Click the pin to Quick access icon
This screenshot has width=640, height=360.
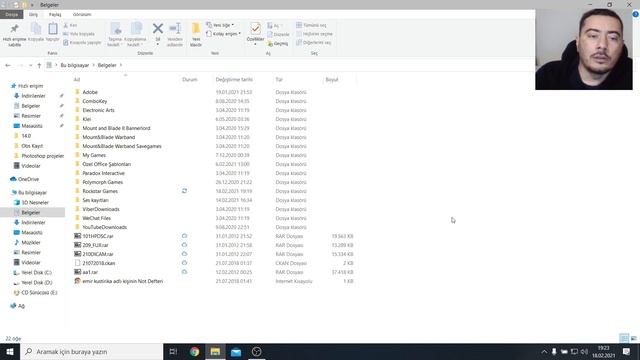point(15,29)
